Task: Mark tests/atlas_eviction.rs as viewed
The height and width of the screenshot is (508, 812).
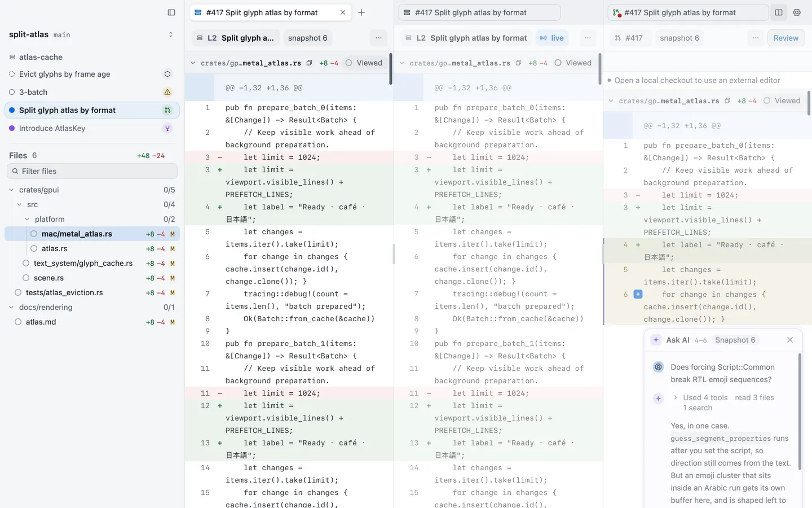Action: [x=18, y=292]
